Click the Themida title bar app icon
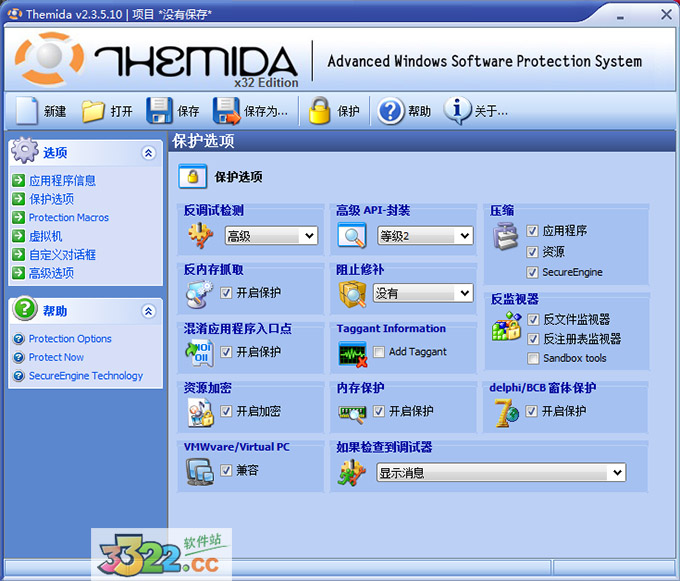The width and height of the screenshot is (680, 581). pyautogui.click(x=15, y=14)
